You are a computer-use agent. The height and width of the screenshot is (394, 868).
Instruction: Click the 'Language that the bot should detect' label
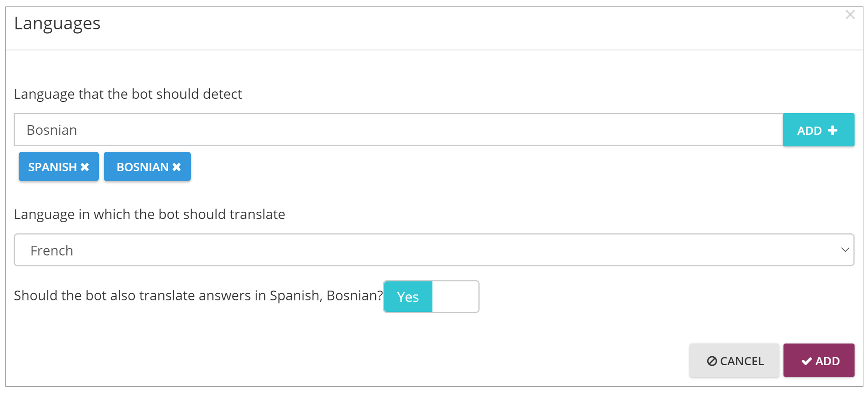128,94
